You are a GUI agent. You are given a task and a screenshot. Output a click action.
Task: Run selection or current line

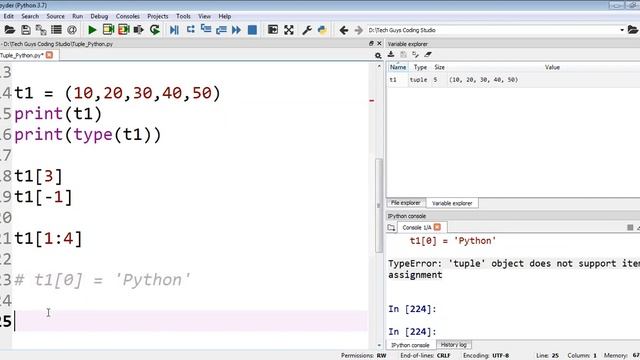[139, 30]
